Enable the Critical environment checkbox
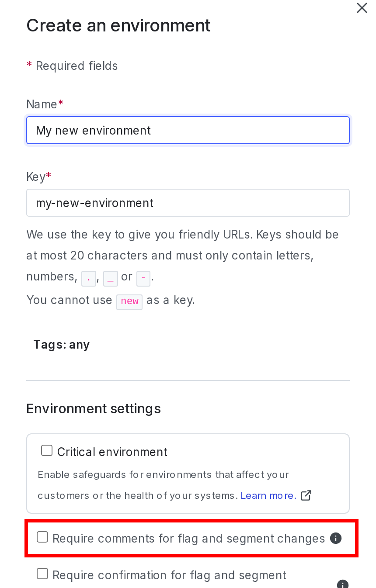This screenshot has height=588, width=376. (x=47, y=450)
